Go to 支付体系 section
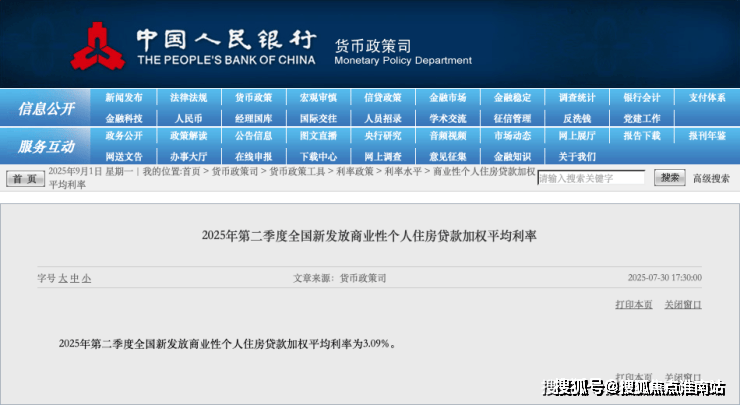 (x=707, y=98)
